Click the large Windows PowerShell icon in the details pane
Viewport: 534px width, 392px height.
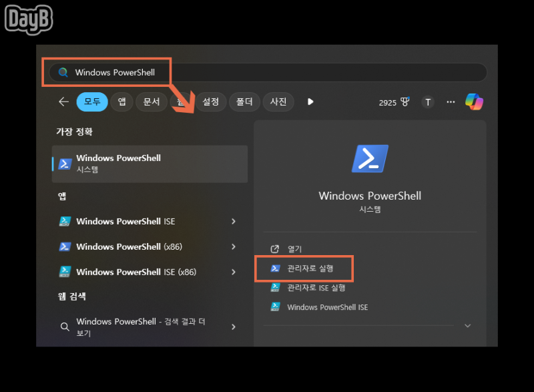coord(370,158)
